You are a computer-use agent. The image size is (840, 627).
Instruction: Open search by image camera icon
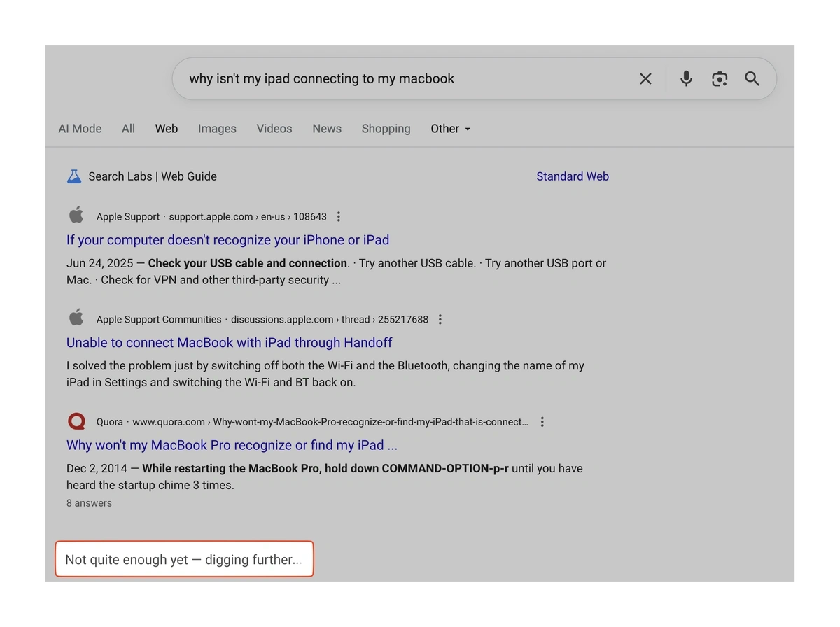[x=720, y=79]
